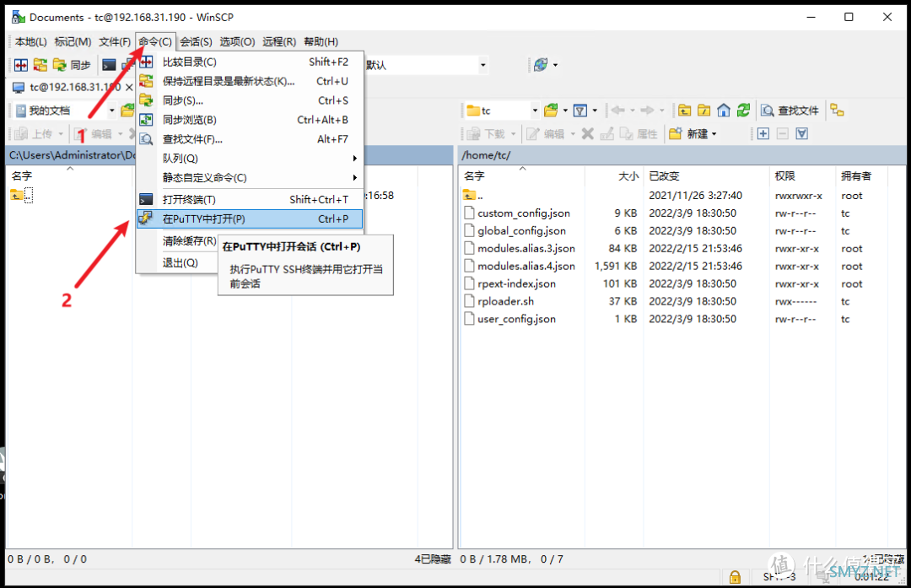Click 退出(Q) in the menu
The image size is (911, 588).
pos(181,262)
